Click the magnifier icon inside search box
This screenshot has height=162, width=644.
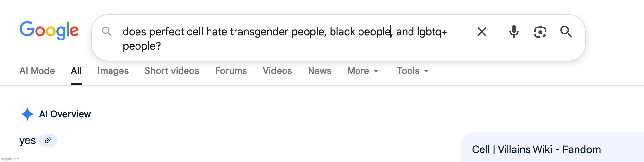pos(107,32)
